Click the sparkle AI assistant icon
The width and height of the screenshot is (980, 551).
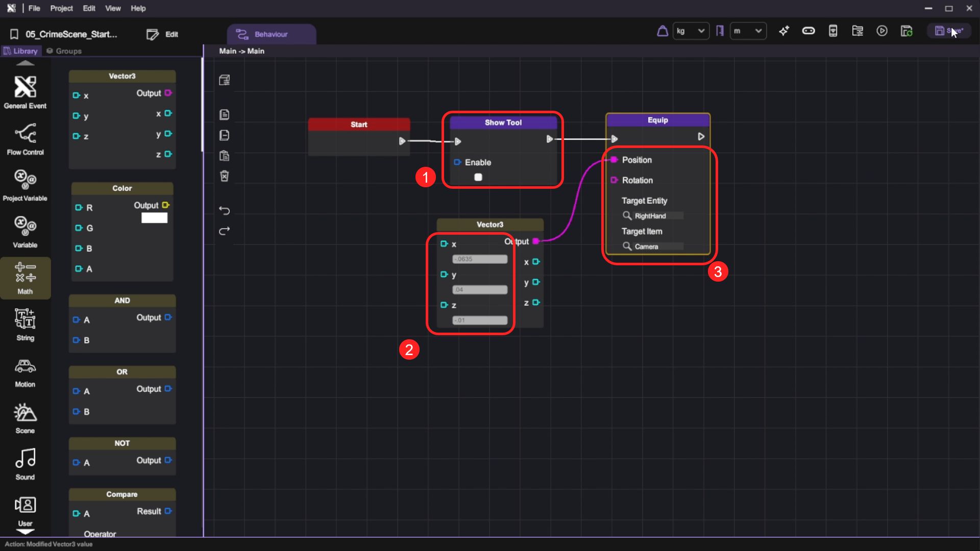pos(784,31)
